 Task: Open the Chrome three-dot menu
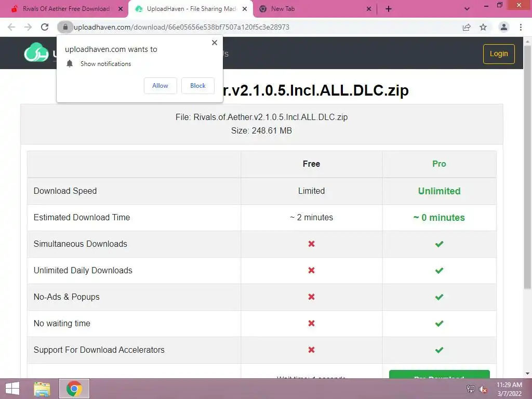(x=521, y=27)
